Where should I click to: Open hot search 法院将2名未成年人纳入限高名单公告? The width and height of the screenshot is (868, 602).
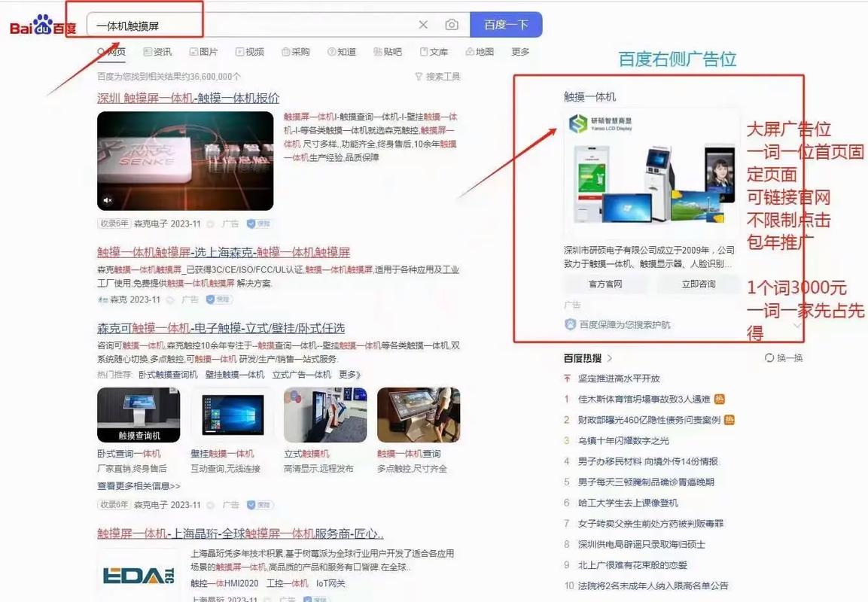pos(653,586)
